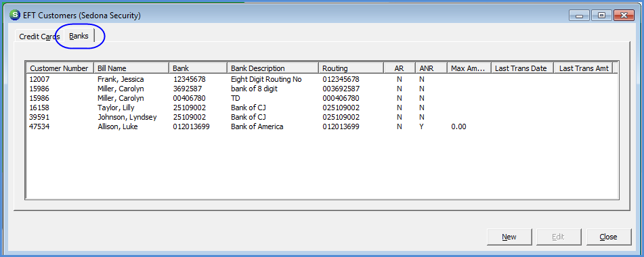Click the New button
The width and height of the screenshot is (644, 257).
point(509,237)
